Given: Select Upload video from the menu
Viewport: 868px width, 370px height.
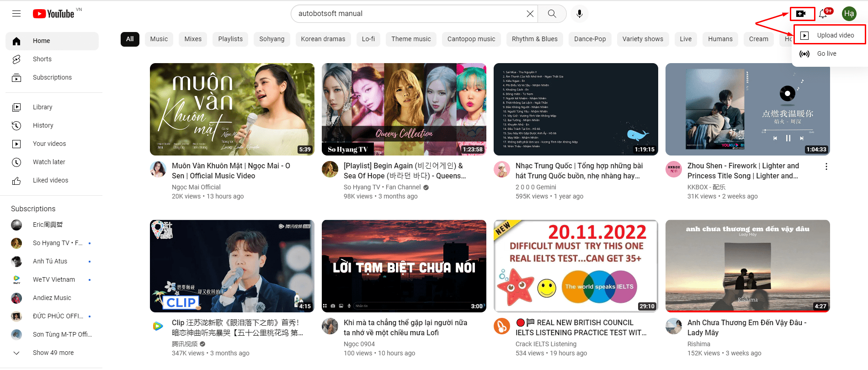Looking at the screenshot, I should click(x=830, y=35).
